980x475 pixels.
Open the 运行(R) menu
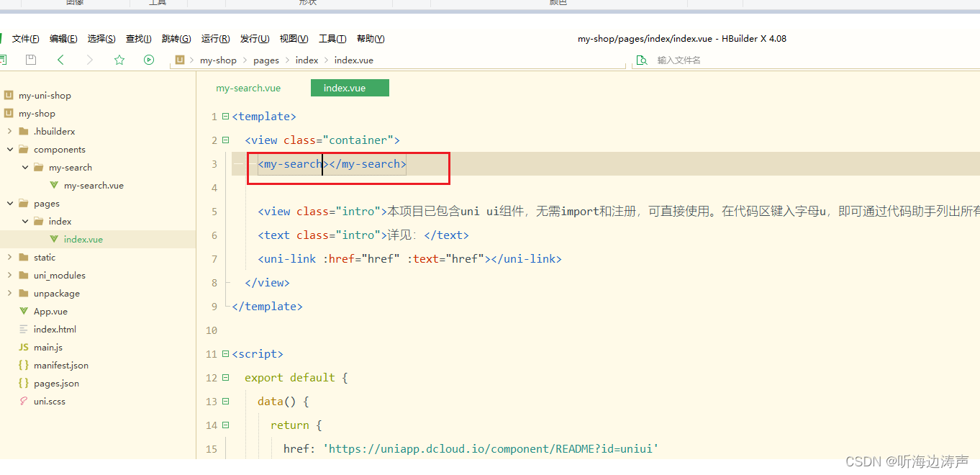click(215, 39)
